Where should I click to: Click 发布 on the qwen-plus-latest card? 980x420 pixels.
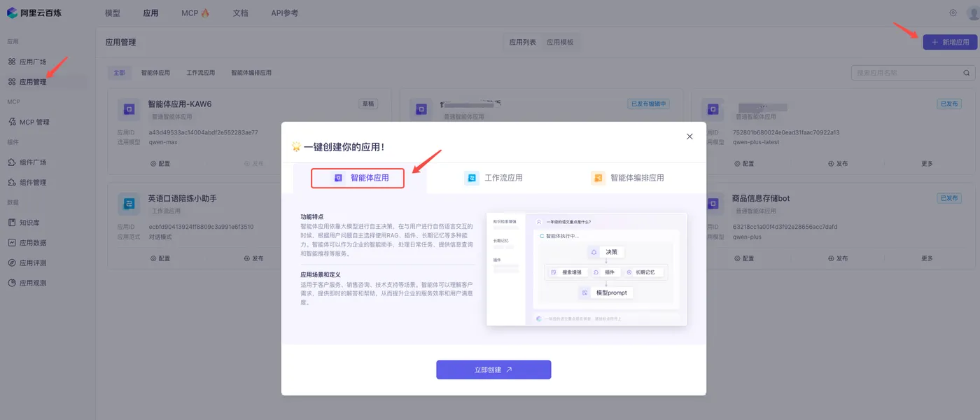(x=837, y=163)
